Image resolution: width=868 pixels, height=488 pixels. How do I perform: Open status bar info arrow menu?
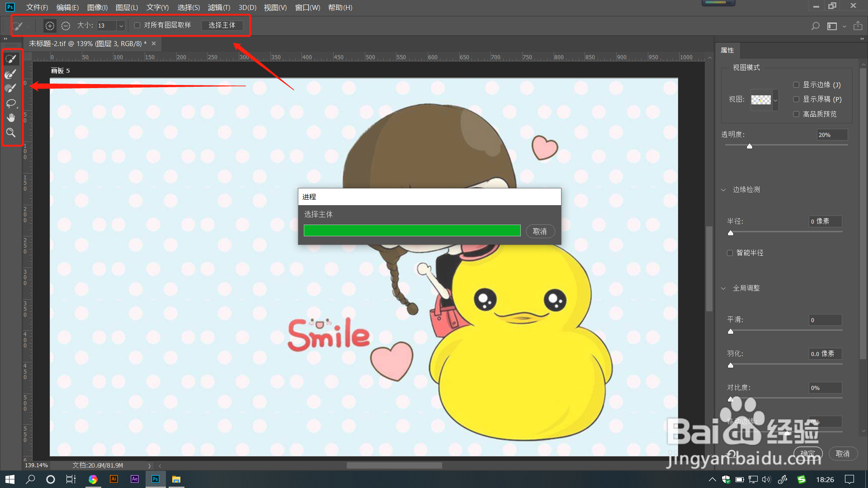click(x=149, y=465)
